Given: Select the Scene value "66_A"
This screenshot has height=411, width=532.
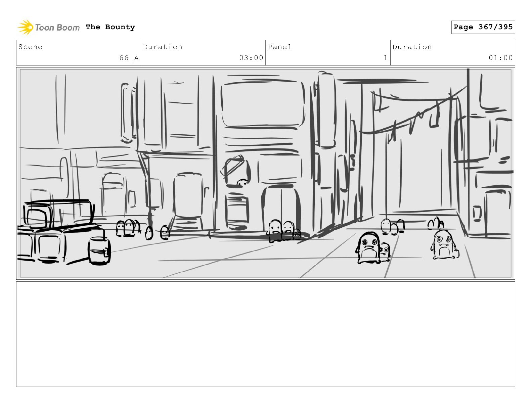Looking at the screenshot, I should pyautogui.click(x=129, y=58).
